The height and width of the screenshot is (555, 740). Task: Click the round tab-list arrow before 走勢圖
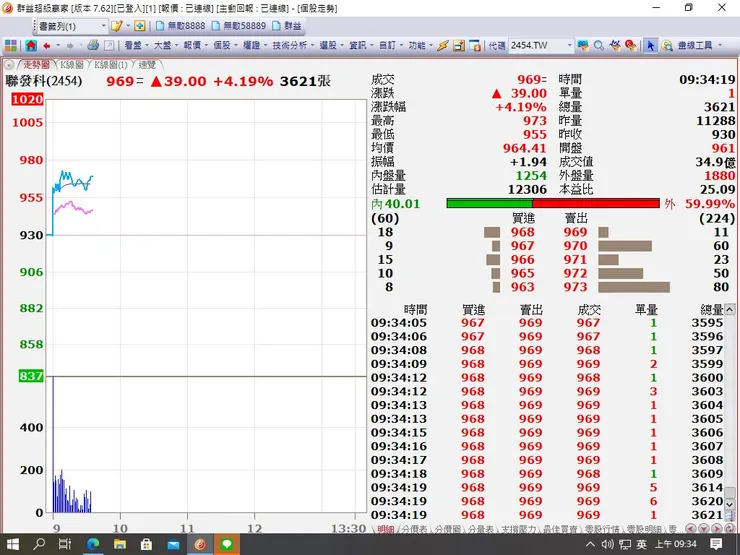[x=9, y=65]
